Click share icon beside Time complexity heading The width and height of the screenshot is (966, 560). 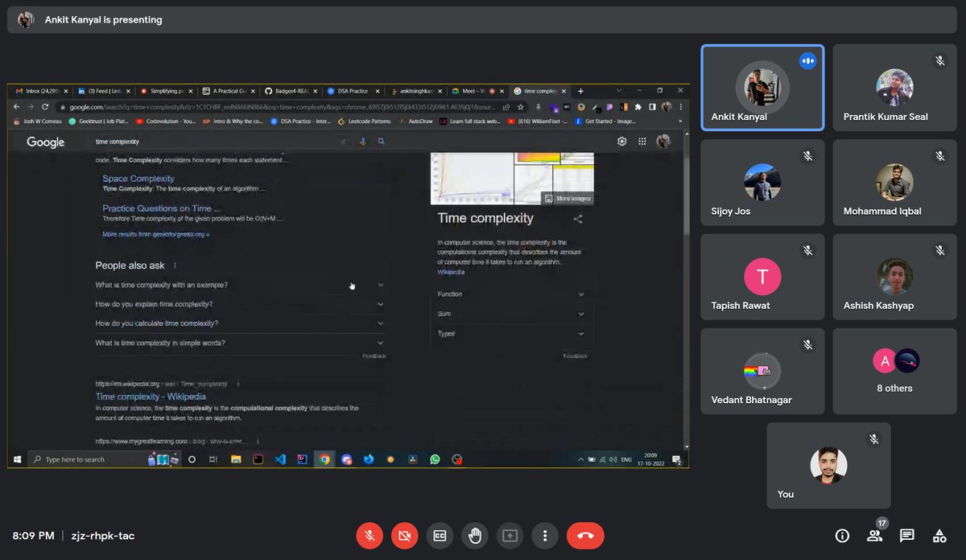coord(577,219)
